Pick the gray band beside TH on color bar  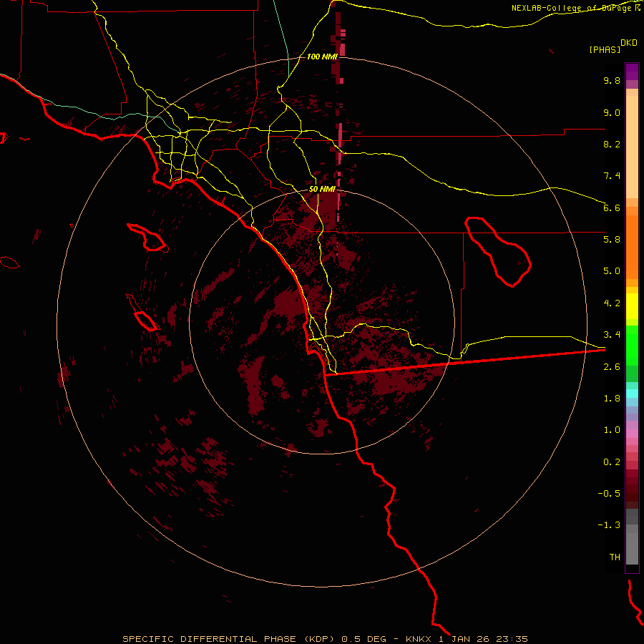632,548
